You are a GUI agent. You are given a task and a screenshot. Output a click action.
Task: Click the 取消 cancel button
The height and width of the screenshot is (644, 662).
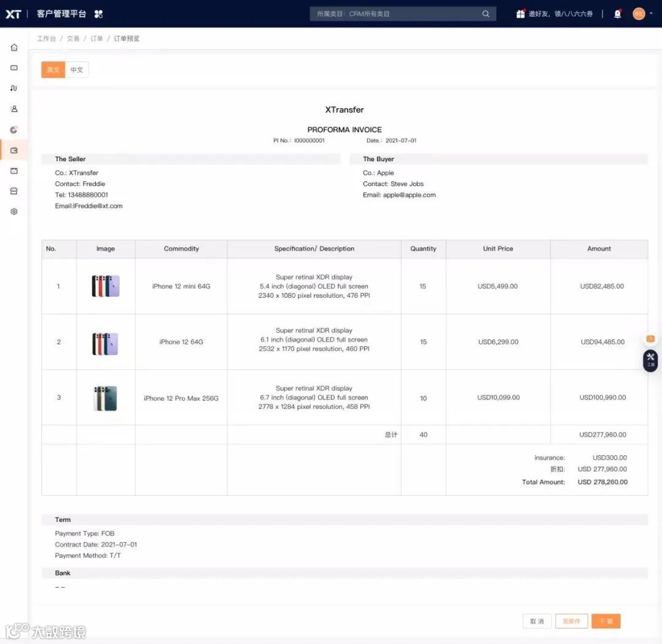(x=537, y=621)
